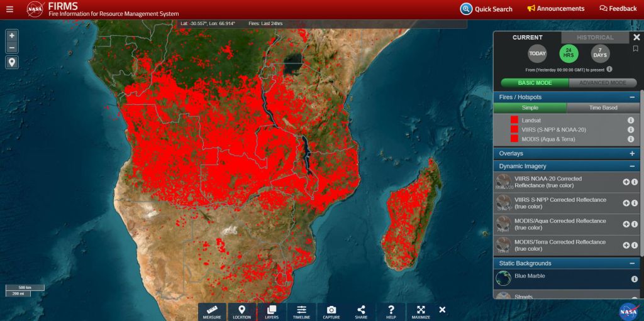Expand the Overlays section
This screenshot has height=321, width=644.
pyautogui.click(x=631, y=153)
